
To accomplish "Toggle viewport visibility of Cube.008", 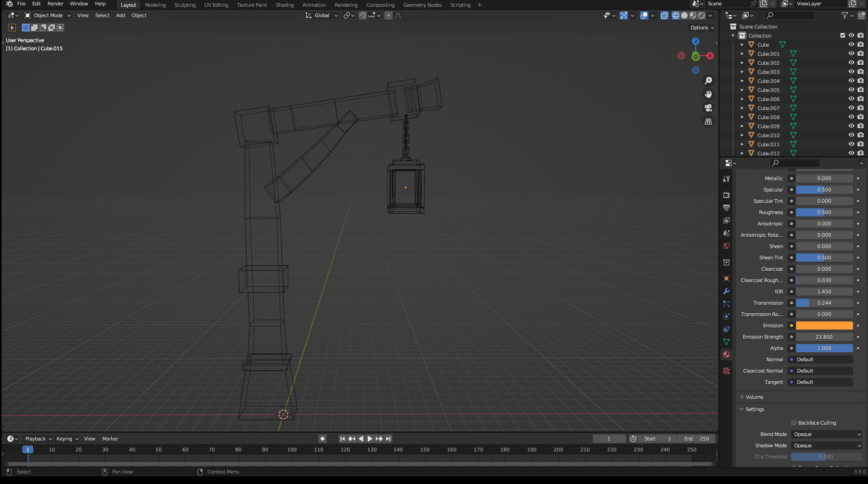I will (851, 117).
